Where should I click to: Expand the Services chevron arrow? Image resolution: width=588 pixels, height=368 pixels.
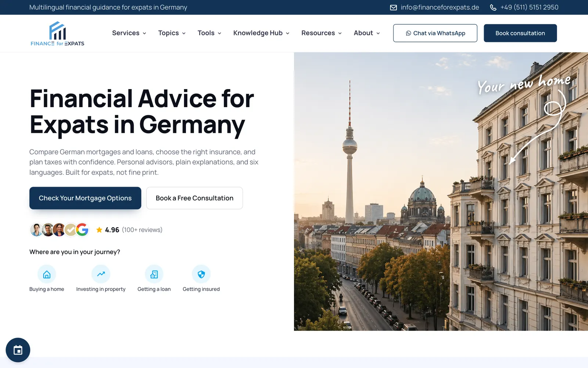pyautogui.click(x=144, y=33)
